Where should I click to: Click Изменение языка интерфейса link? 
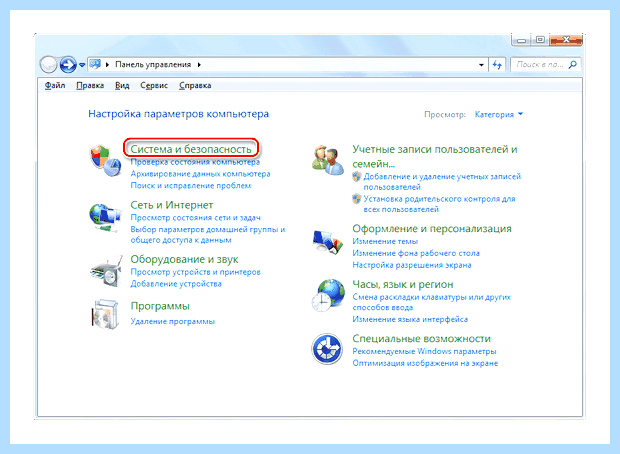point(410,319)
